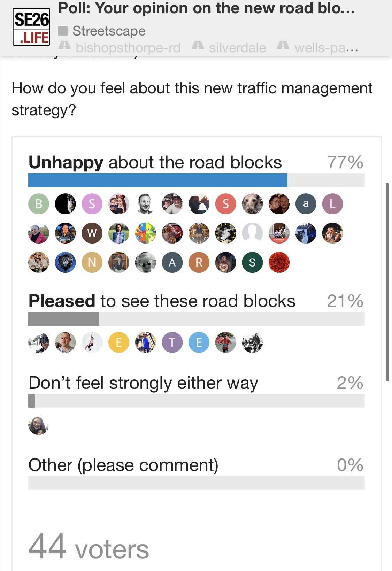
Task: Select the silverdale tag
Action: 237,47
